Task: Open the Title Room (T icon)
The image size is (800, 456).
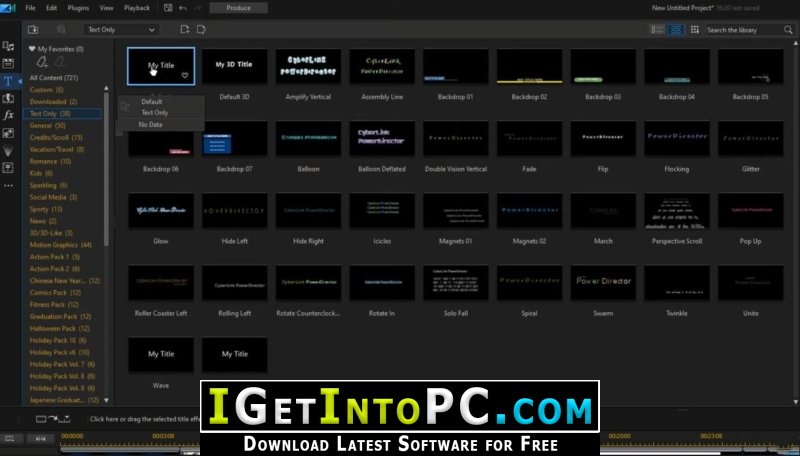Action: (8, 81)
